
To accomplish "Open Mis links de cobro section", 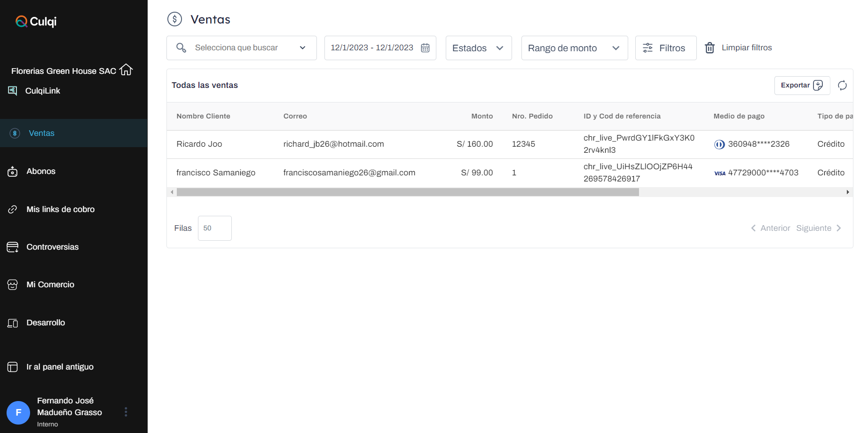I will (x=60, y=209).
